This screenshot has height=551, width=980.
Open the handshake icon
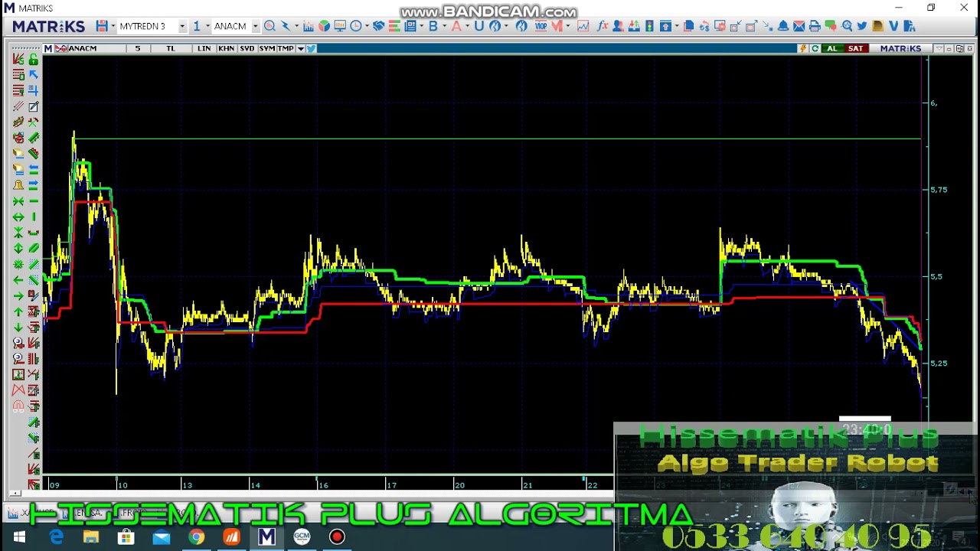pyautogui.click(x=379, y=26)
